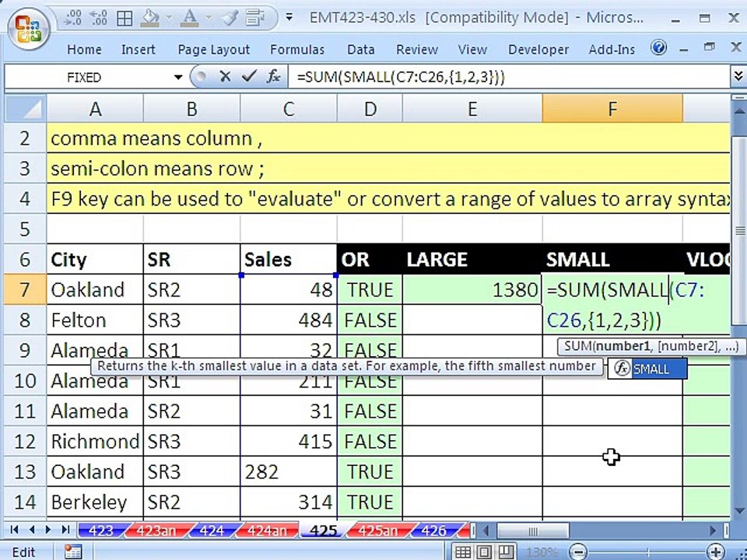The width and height of the screenshot is (747, 560).
Task: Apply the Fill Color bucket
Action: 150,19
